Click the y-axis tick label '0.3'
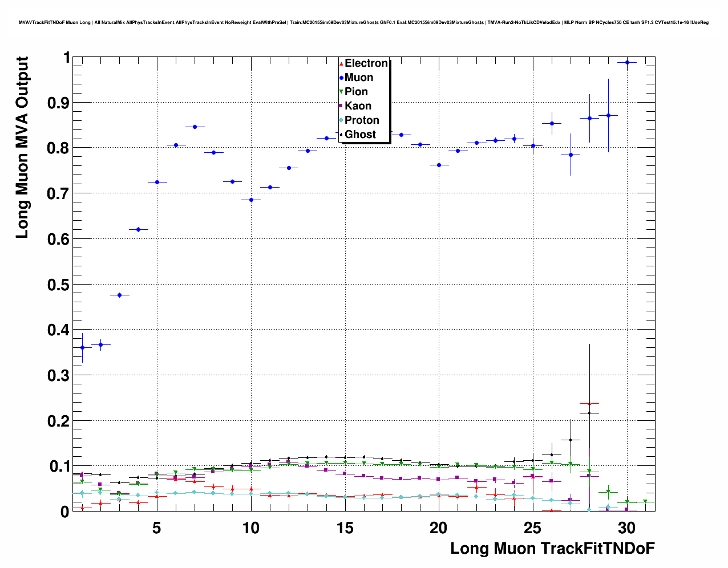Screen dimensions: 728x568 click(x=58, y=375)
